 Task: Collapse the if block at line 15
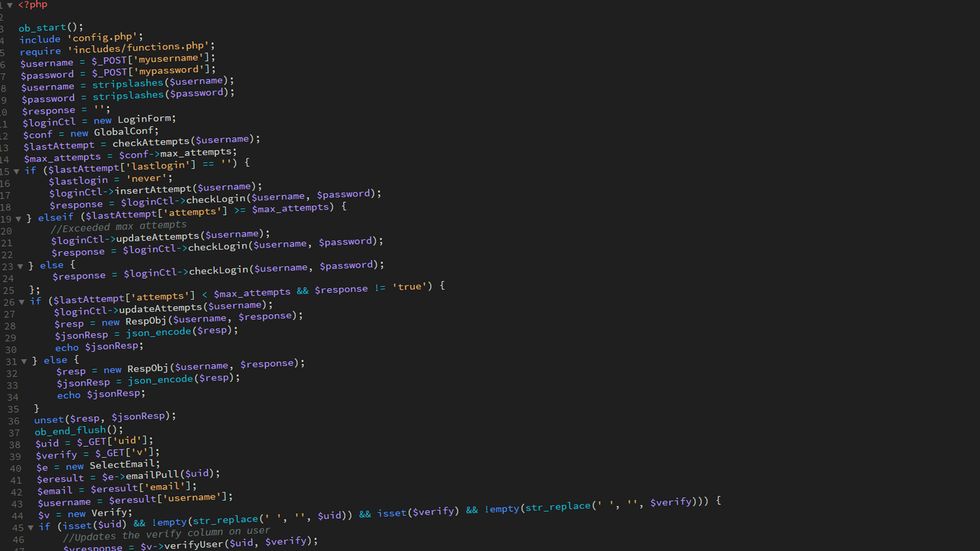[16, 172]
